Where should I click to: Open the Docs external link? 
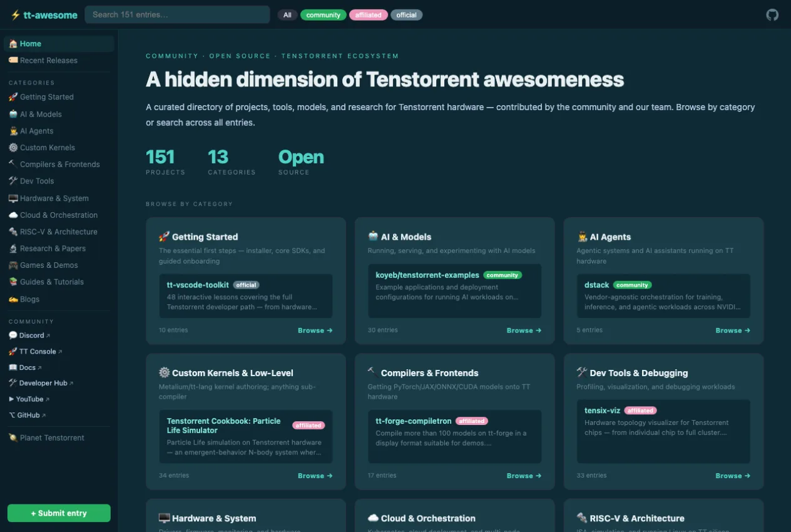[x=25, y=367]
